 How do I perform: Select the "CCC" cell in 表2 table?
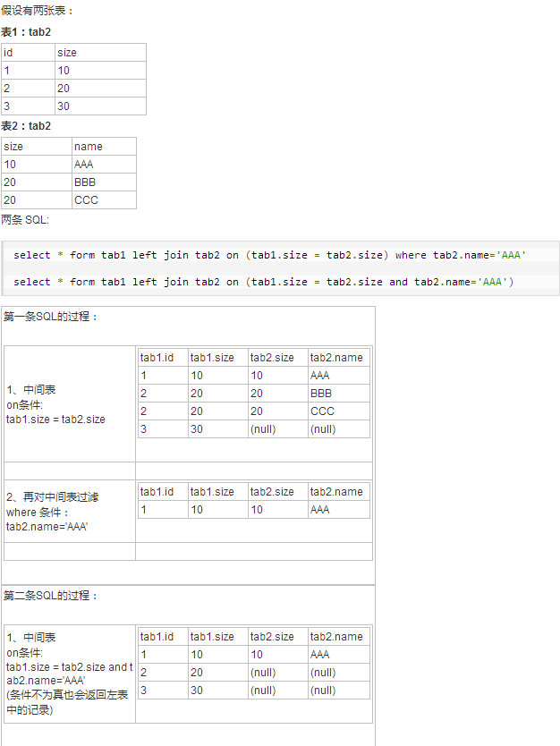pos(104,199)
